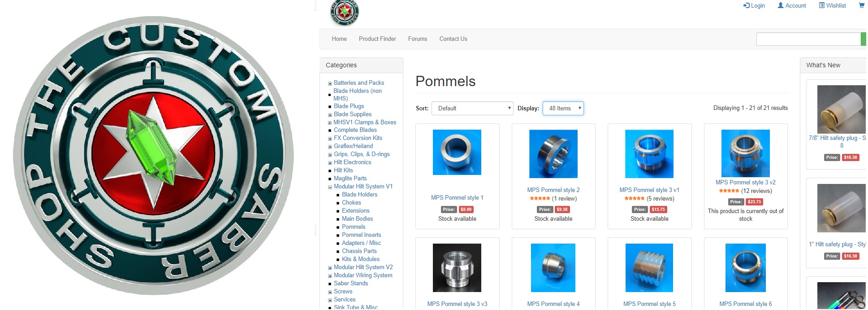Click the shopping cart icon
Image resolution: width=868 pixels, height=310 pixels.
pyautogui.click(x=861, y=5)
